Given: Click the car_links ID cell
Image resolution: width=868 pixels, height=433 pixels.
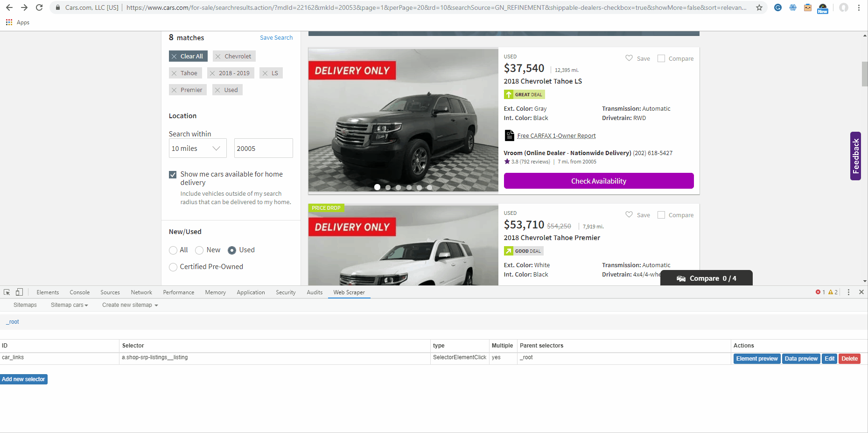Looking at the screenshot, I should 59,358.
